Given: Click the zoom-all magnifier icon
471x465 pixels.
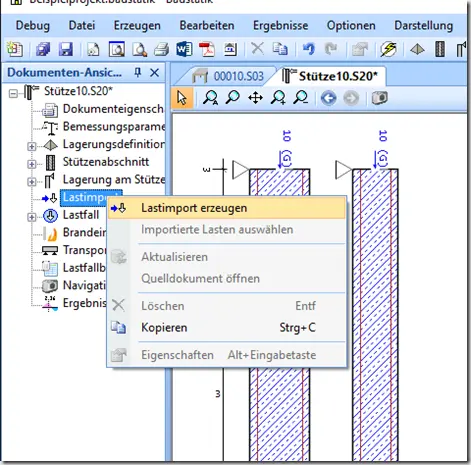Looking at the screenshot, I should pos(211,98).
